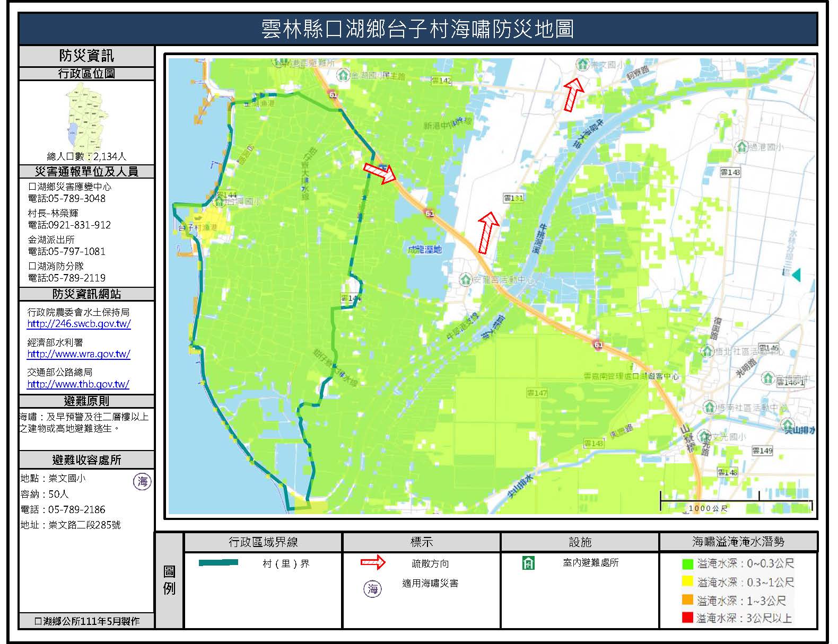Click the green 0~0.3公尺 flood depth swatch

687,564
